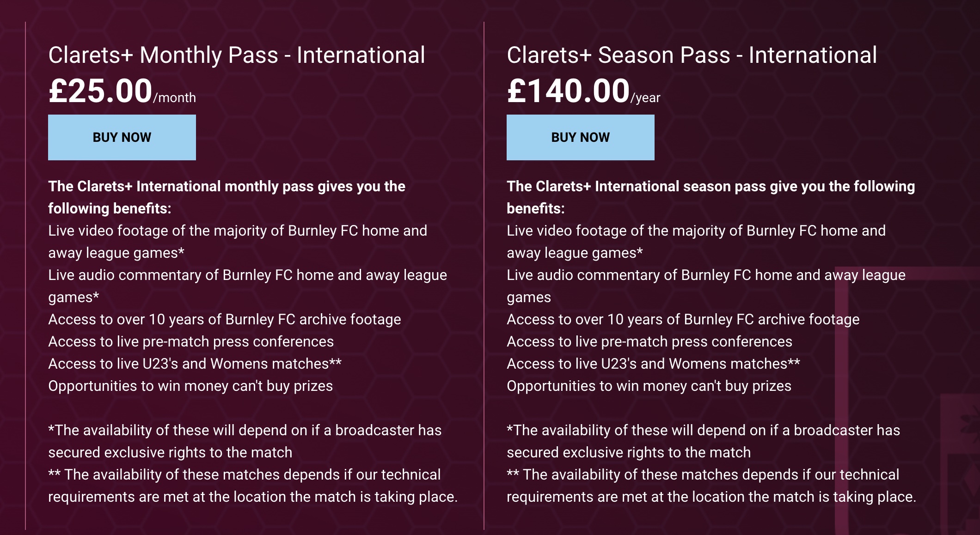The image size is (980, 535).
Task: Click monthly pass broadcaster exclusive rights footnote
Action: click(x=245, y=441)
